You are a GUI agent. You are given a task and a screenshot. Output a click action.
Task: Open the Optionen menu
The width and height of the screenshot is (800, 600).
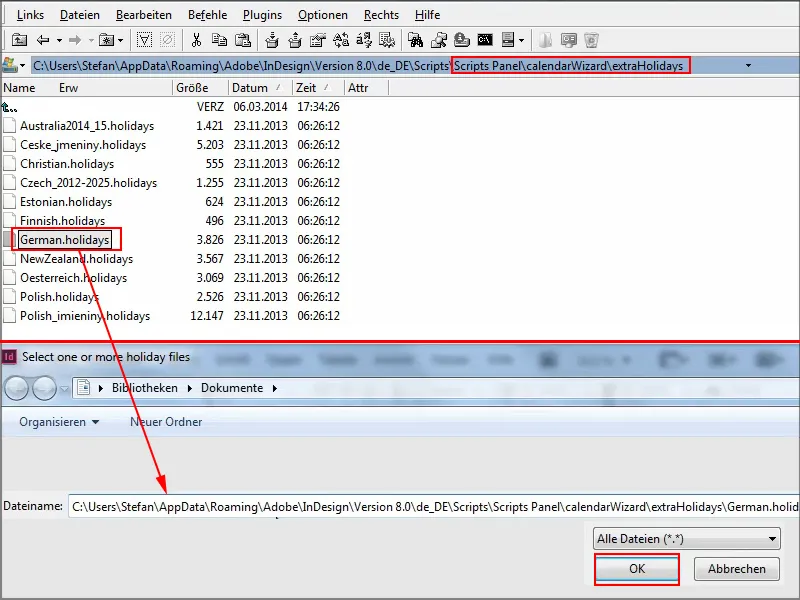point(323,15)
